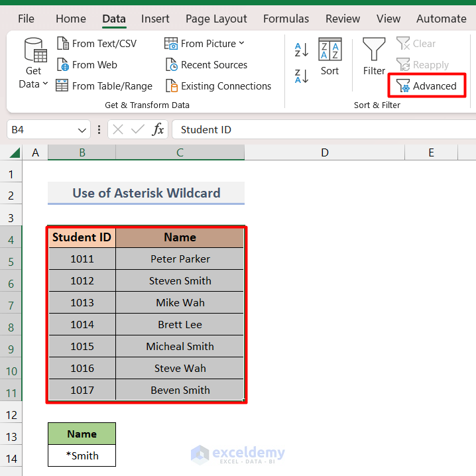Viewport: 476px width, 476px height.
Task: Open the Page Layout tab
Action: coord(216,19)
